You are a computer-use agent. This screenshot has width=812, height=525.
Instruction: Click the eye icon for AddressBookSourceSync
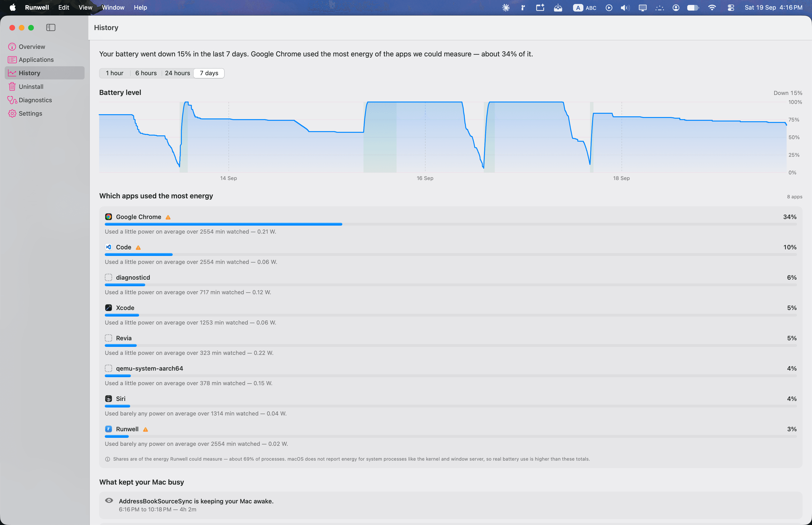(109, 501)
